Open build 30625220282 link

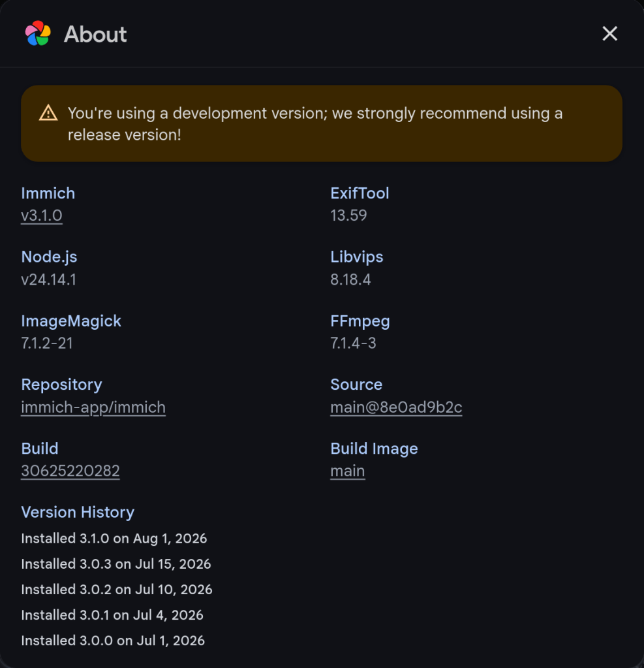pos(70,471)
